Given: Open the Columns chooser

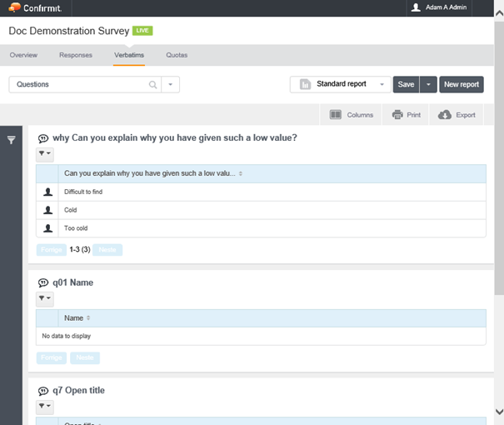Looking at the screenshot, I should click(351, 115).
